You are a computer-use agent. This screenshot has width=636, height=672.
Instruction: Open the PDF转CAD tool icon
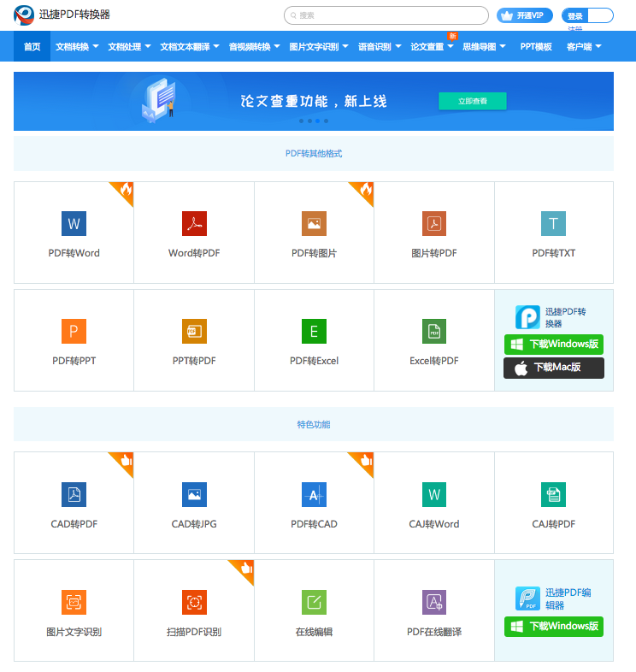[x=314, y=494]
